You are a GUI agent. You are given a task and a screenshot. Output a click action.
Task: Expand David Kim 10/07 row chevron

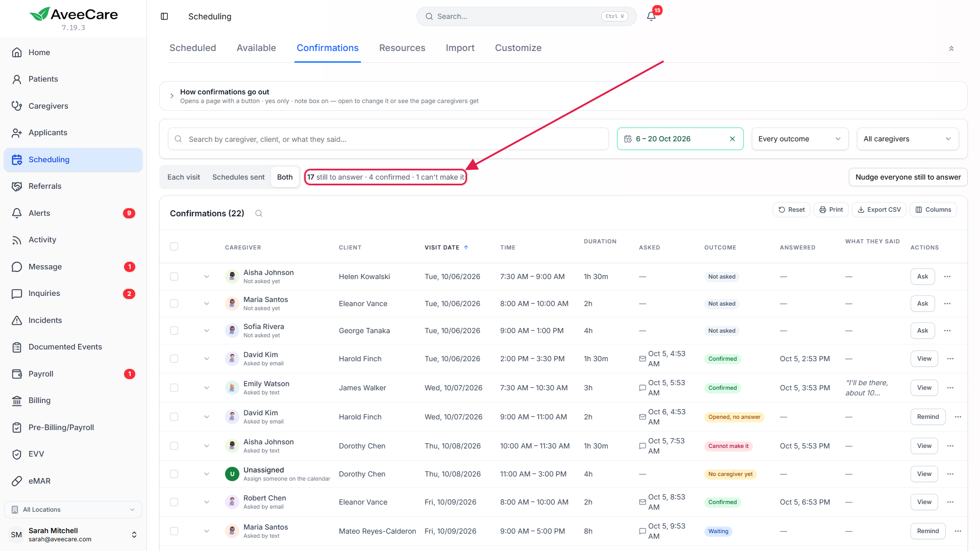207,417
